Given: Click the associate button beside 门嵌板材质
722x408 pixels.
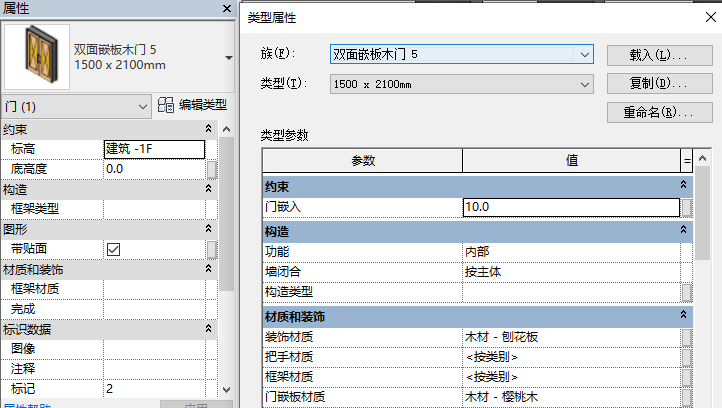Looking at the screenshot, I should [x=687, y=397].
